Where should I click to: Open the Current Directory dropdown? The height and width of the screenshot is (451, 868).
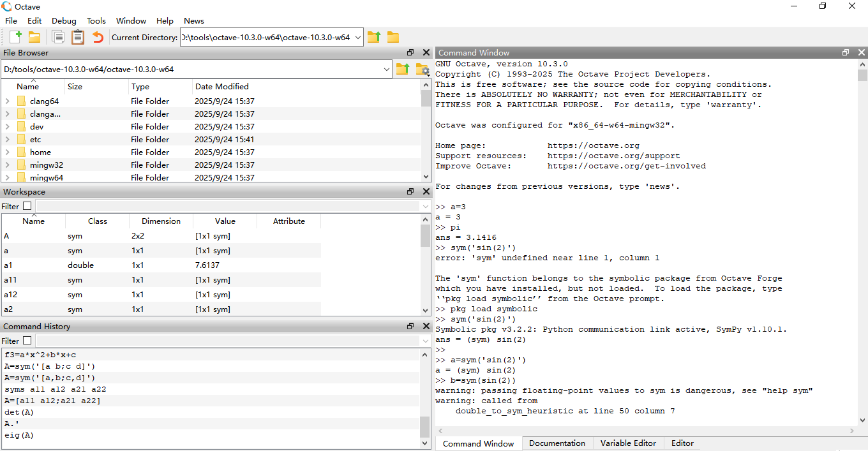[x=357, y=38]
